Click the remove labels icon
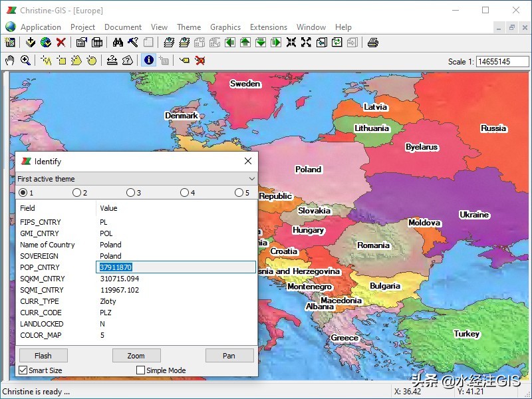 click(x=199, y=61)
